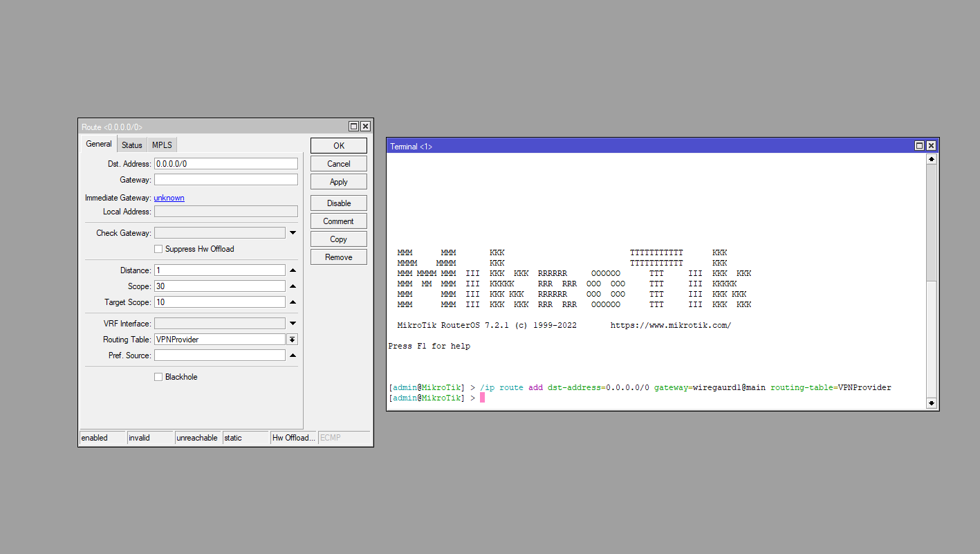Close the Route window
The width and height of the screenshot is (980, 554).
pyautogui.click(x=365, y=127)
